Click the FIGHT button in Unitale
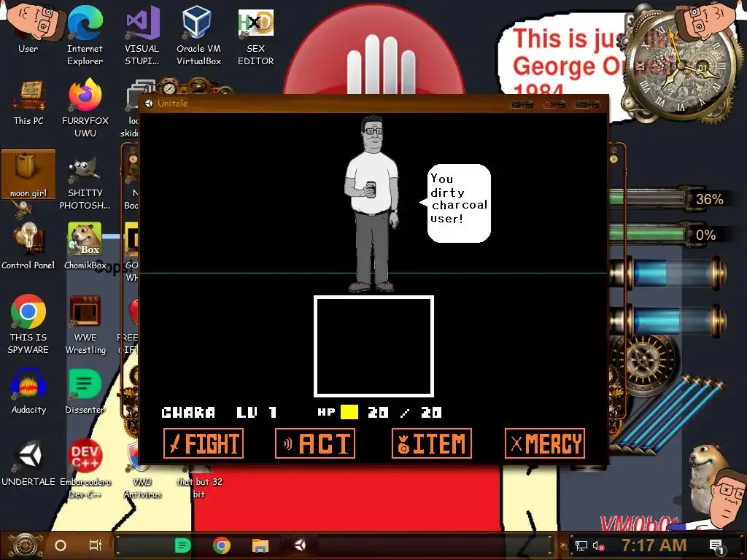Viewport: 747px width, 560px height. [204, 443]
